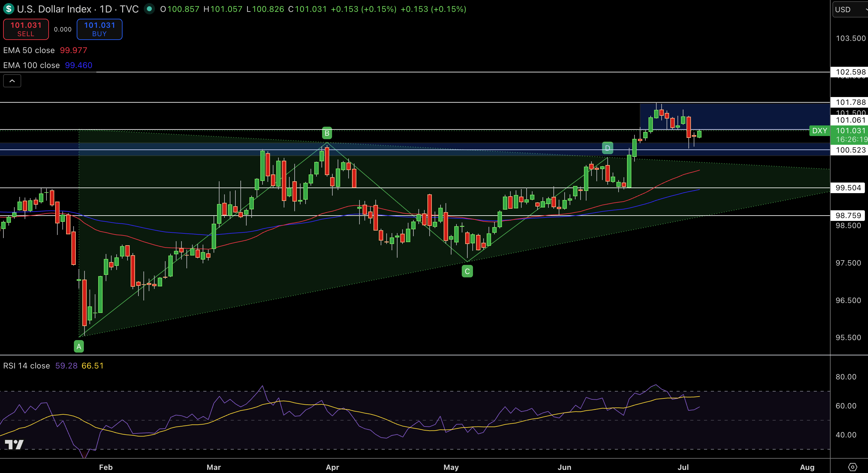Viewport: 868px width, 473px height.
Task: Select the RSI 14 close indicator label
Action: 27,366
